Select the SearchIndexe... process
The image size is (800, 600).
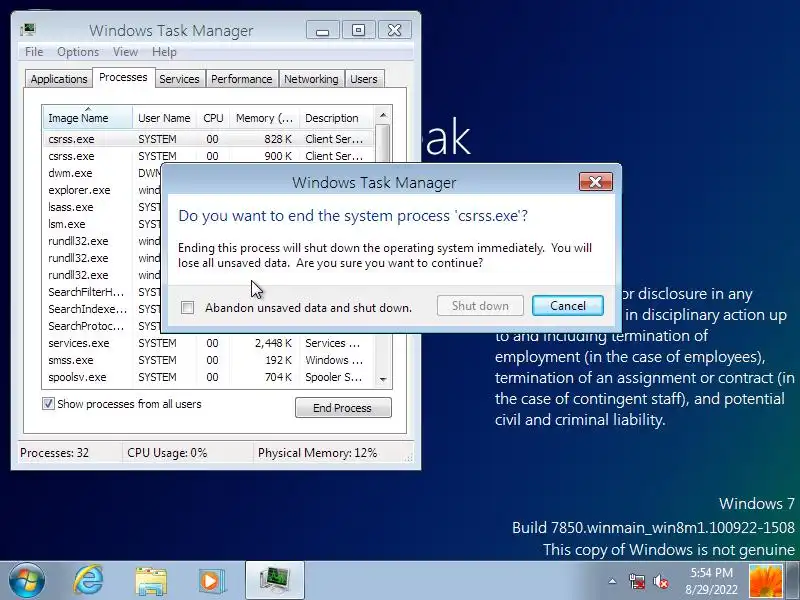point(102,309)
